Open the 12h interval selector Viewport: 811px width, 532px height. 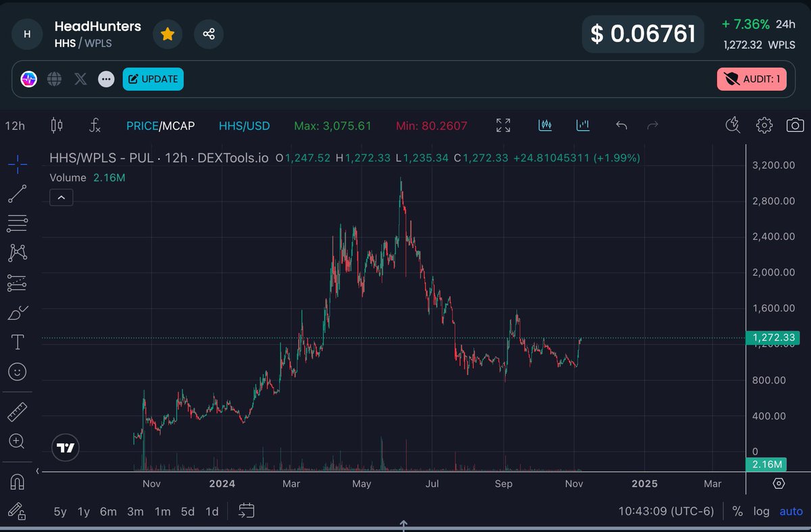point(15,126)
